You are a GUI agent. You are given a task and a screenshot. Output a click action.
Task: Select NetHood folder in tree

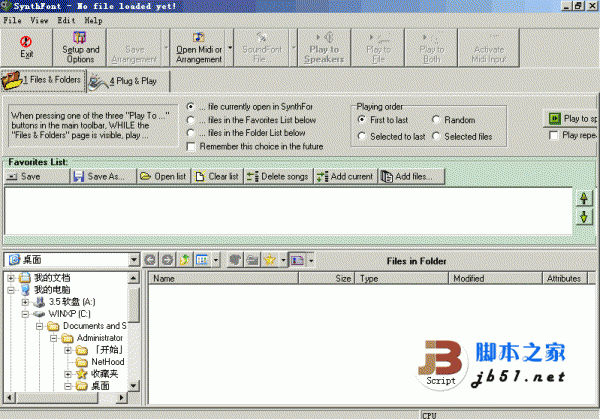(108, 362)
